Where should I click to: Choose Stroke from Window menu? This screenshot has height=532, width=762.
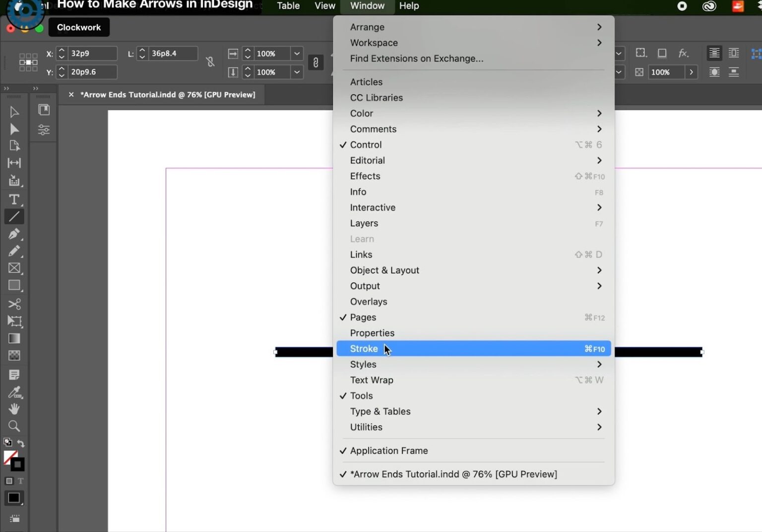474,348
